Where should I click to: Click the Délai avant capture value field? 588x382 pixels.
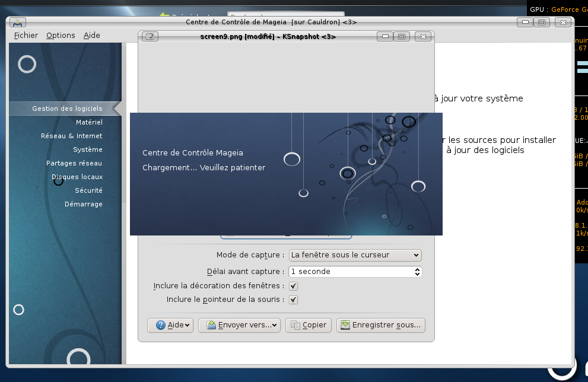pos(355,272)
